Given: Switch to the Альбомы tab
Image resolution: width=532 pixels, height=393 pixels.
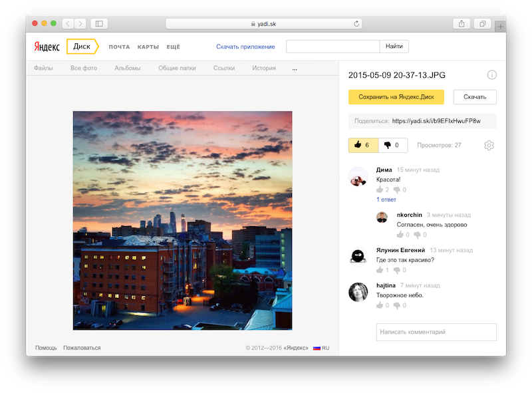Looking at the screenshot, I should (128, 68).
